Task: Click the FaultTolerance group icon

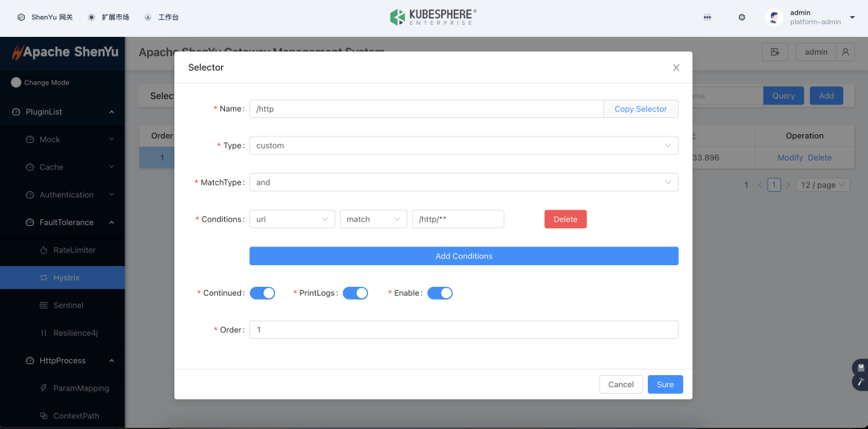Action: click(x=30, y=223)
